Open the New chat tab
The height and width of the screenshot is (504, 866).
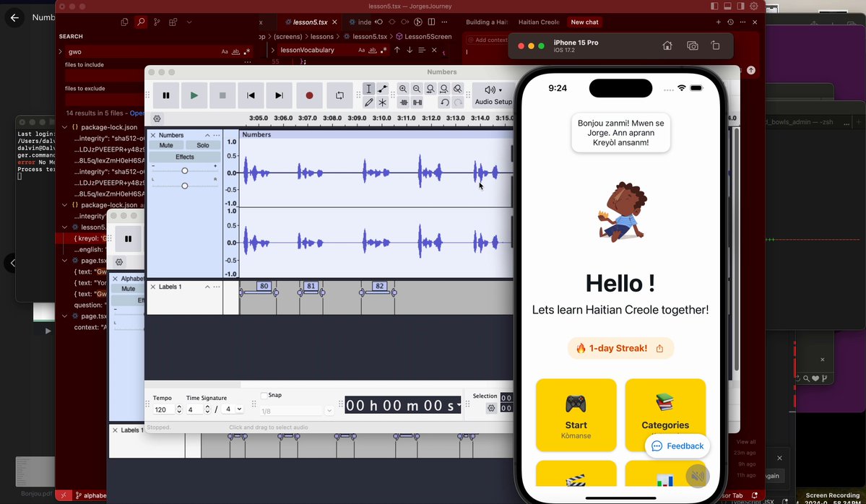(x=584, y=22)
